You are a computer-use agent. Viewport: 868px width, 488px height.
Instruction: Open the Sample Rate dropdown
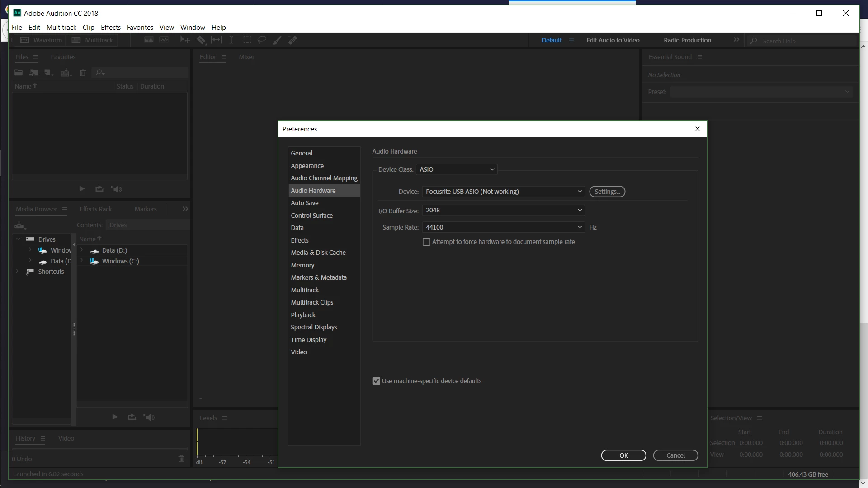(503, 227)
